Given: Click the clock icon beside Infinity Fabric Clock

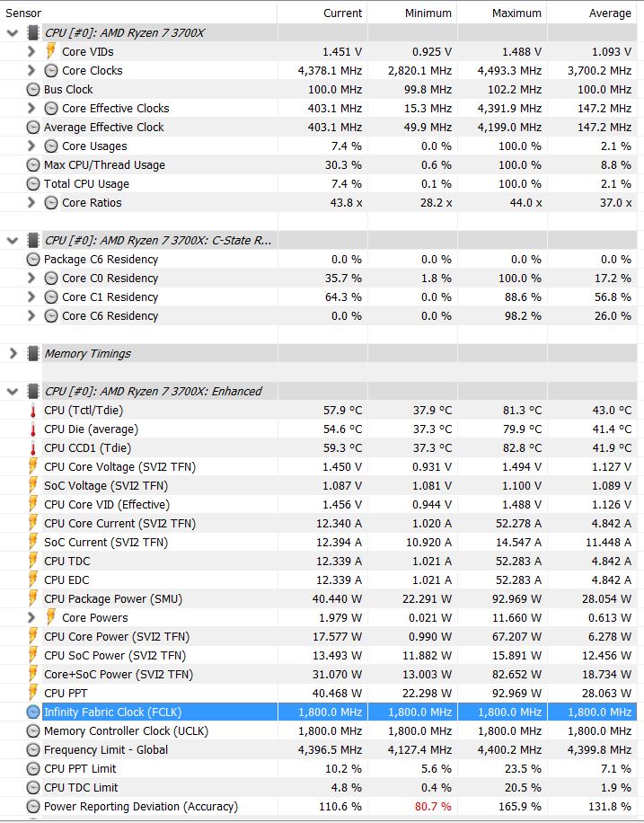Looking at the screenshot, I should click(33, 712).
